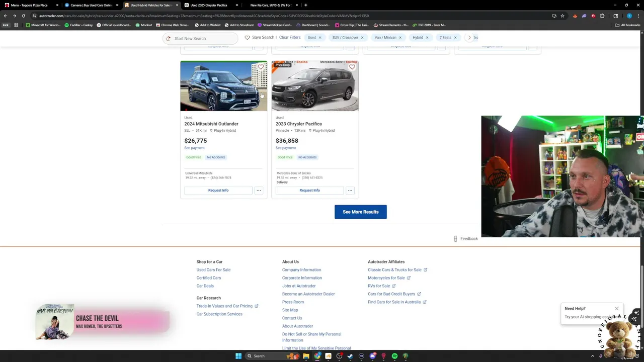Open more options for Mitsubishi Outlander listing
Screen dimensions: 644x362
click(x=259, y=191)
